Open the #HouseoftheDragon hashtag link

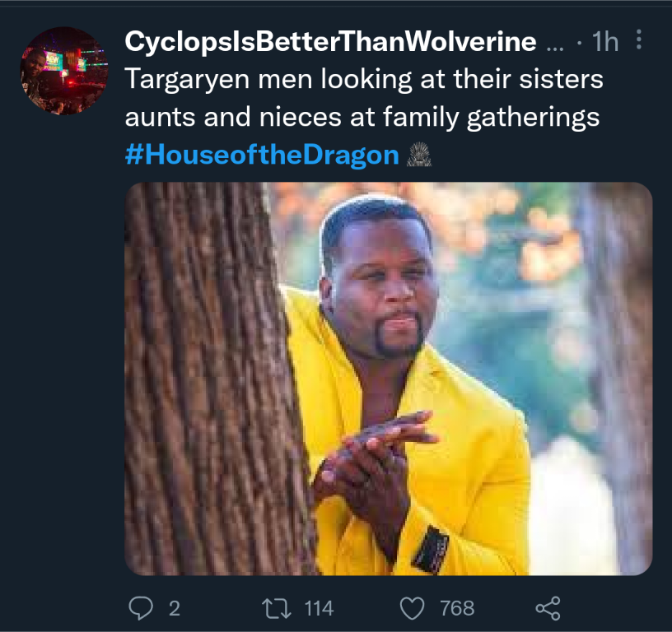[262, 154]
